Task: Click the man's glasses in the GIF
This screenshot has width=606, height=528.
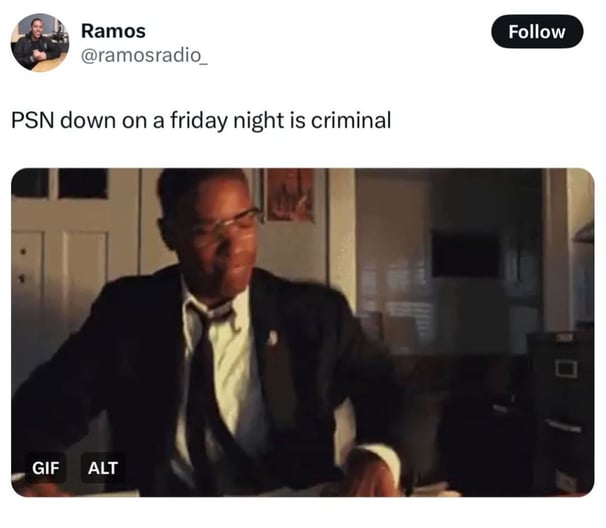Action: coord(228,222)
